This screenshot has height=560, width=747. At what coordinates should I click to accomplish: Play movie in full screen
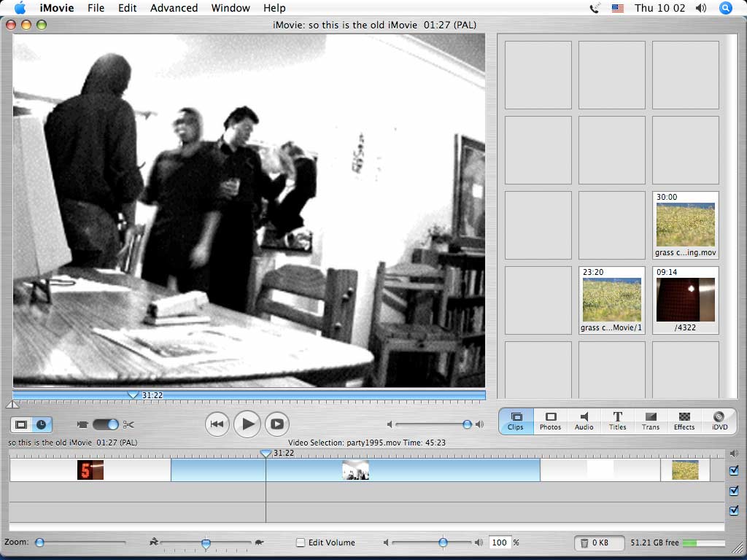(277, 424)
